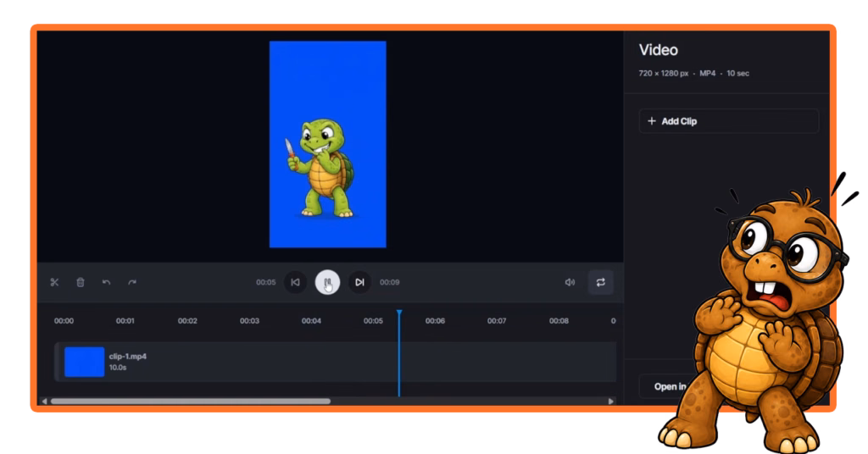Mute the audio with the speaker icon

click(x=570, y=283)
